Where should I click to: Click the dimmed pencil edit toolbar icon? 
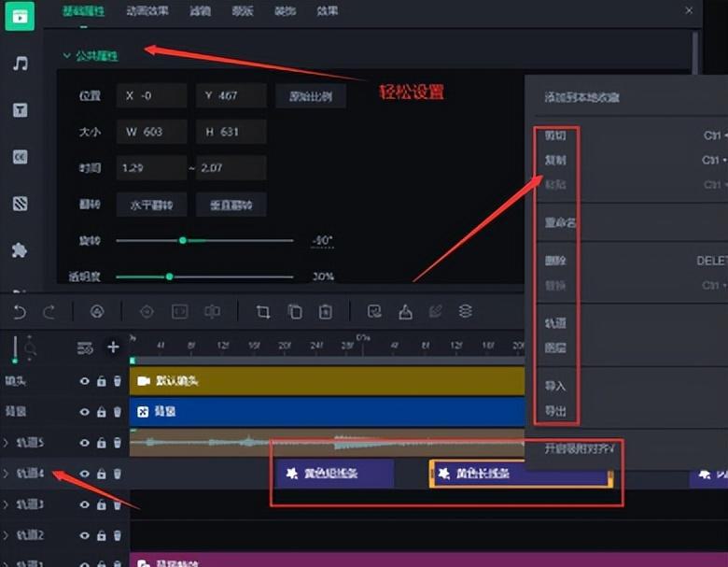point(436,311)
